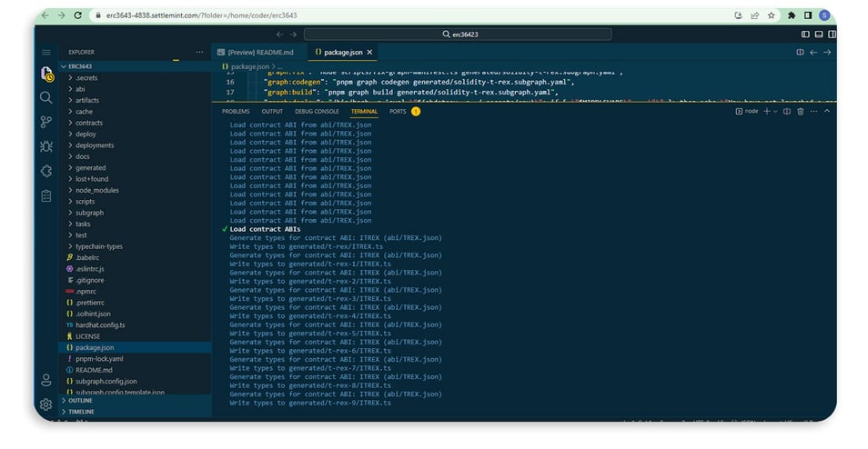Click the browser address bar URL
Screen dimensions: 868x449
(201, 15)
